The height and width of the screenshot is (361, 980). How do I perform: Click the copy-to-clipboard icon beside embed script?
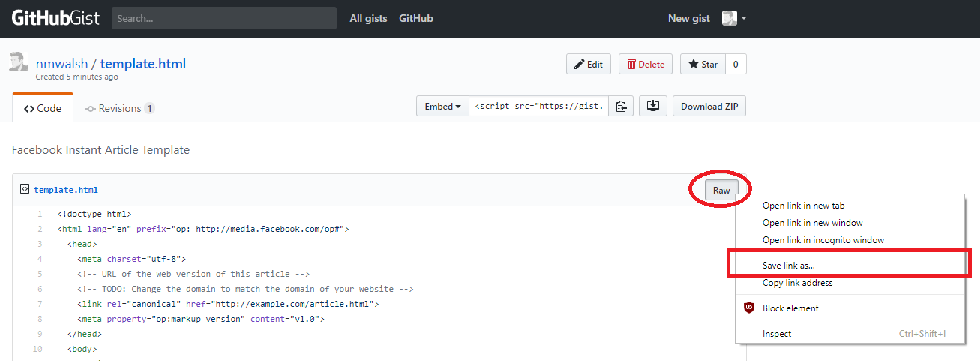621,107
